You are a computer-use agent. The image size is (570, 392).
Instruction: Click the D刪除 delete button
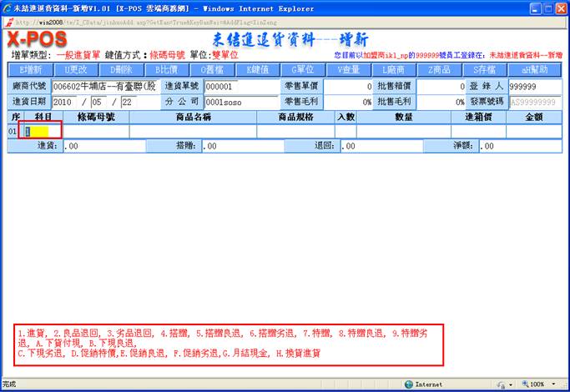(x=122, y=69)
